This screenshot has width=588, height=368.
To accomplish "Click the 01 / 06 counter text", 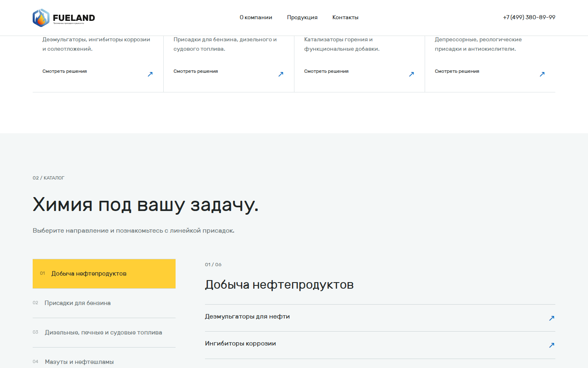I will pyautogui.click(x=213, y=265).
